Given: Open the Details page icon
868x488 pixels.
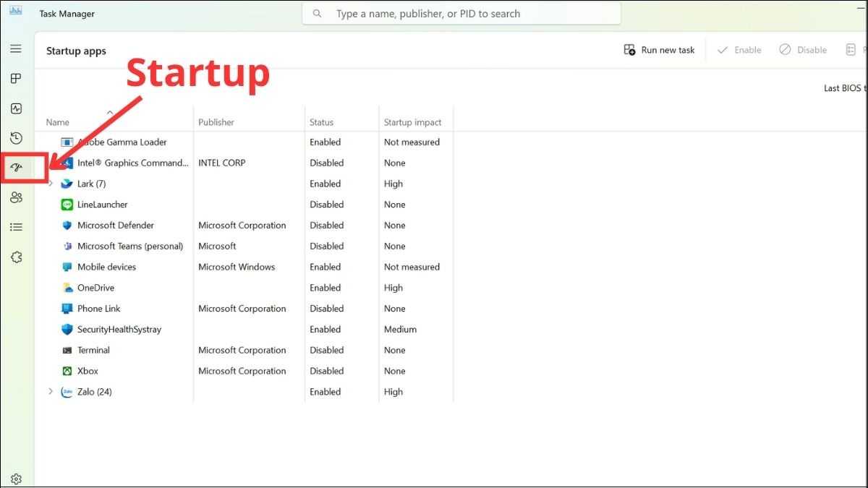Looking at the screenshot, I should pos(16,227).
